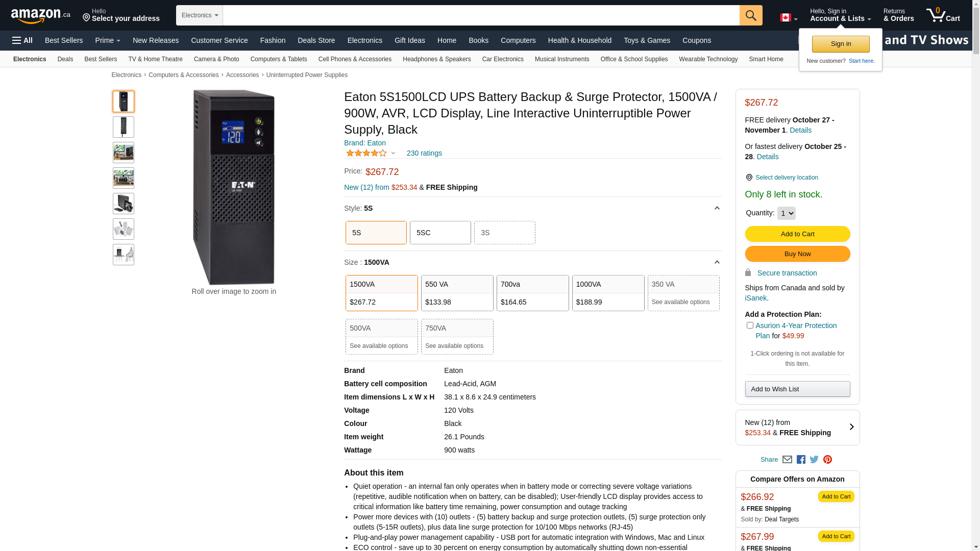Viewport: 980px width, 551px height.
Task: Click the yellow Add to Cart button
Action: tap(797, 234)
